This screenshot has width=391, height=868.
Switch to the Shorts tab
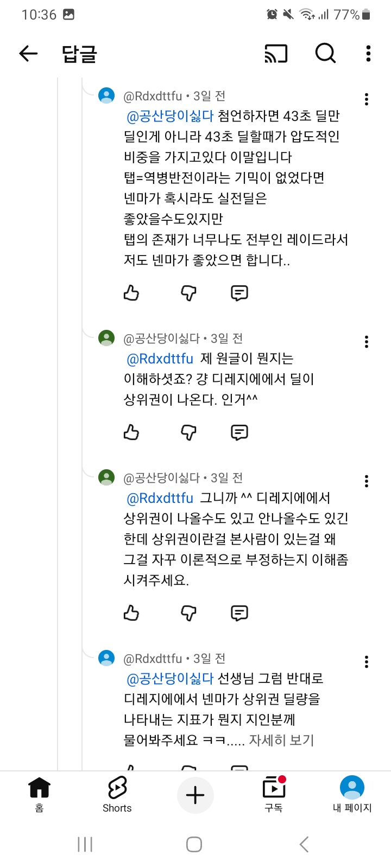pyautogui.click(x=117, y=794)
